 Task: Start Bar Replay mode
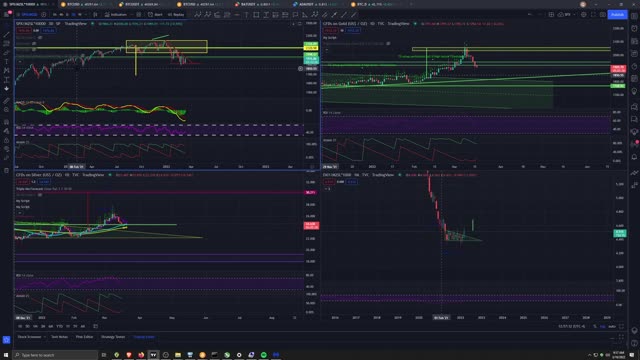(x=176, y=14)
